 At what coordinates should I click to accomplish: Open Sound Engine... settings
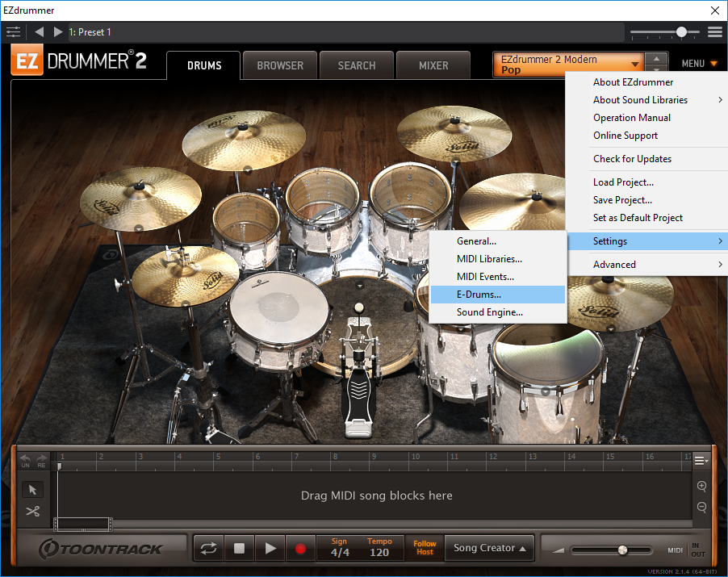[498, 312]
